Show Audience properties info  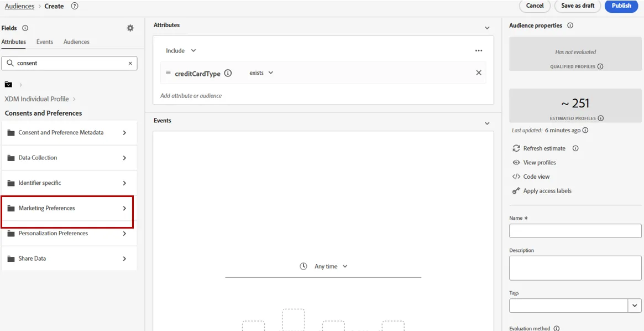point(570,25)
